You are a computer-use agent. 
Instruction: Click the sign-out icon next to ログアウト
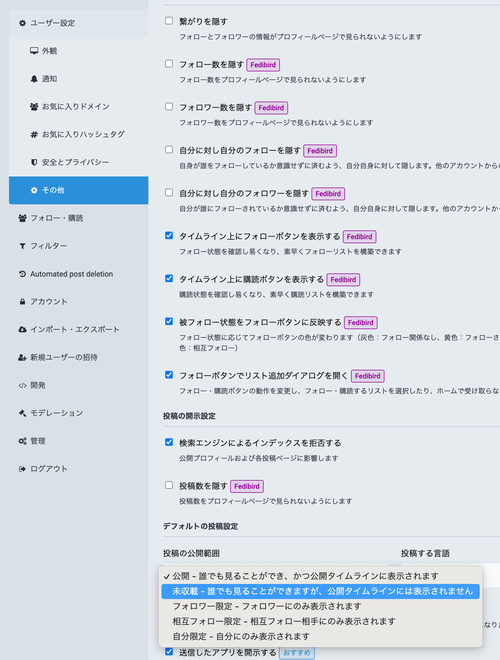(22, 469)
